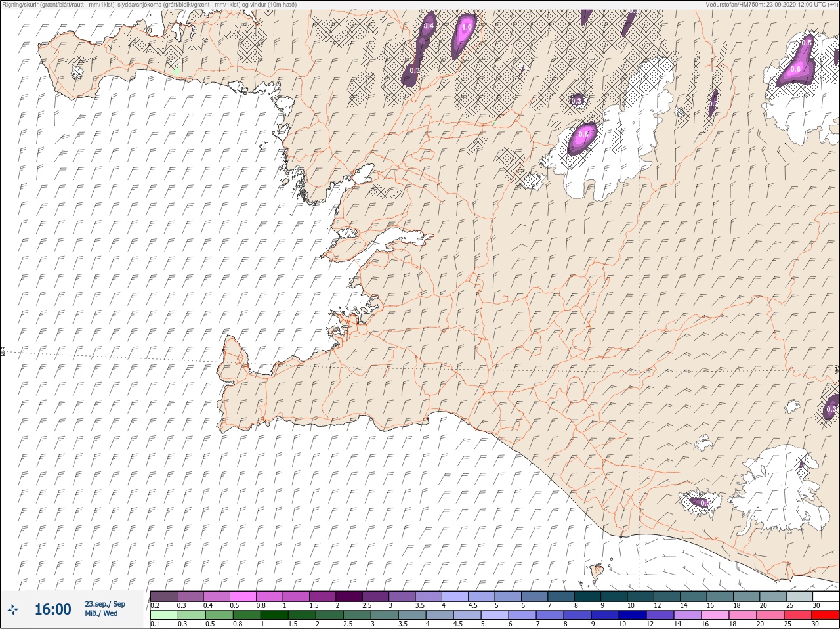This screenshot has height=629, width=840.
Task: Click the 'Mið./ Wed' weekday text
Action: click(101, 613)
